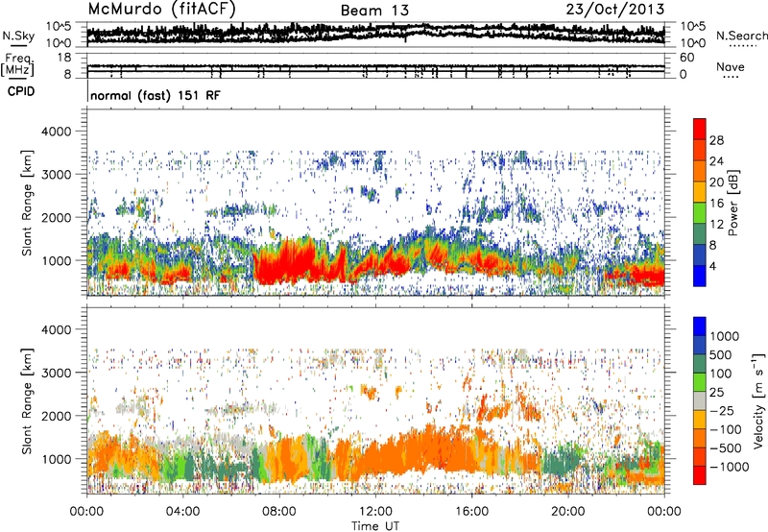Click the red segment of Power colorbar
768x532 pixels.
click(700, 130)
